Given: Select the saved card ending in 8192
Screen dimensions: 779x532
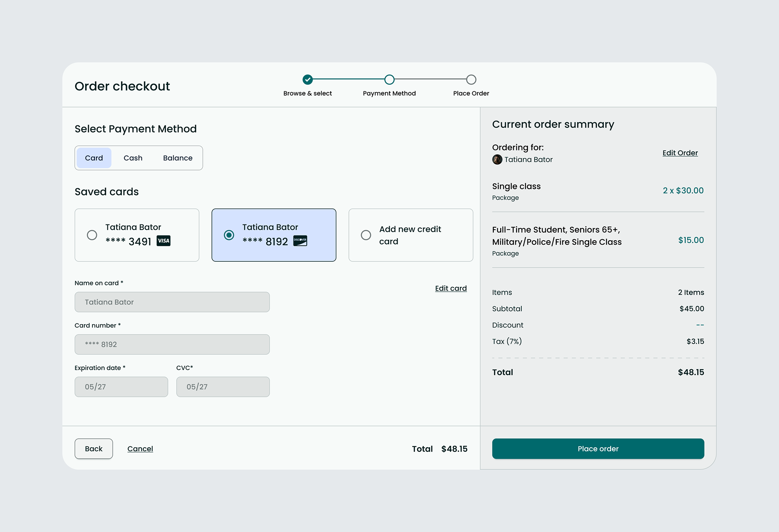Looking at the screenshot, I should click(x=229, y=235).
